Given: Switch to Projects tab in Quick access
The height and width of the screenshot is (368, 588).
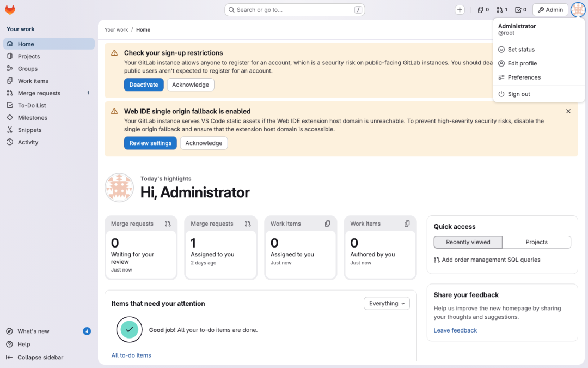Looking at the screenshot, I should point(537,242).
